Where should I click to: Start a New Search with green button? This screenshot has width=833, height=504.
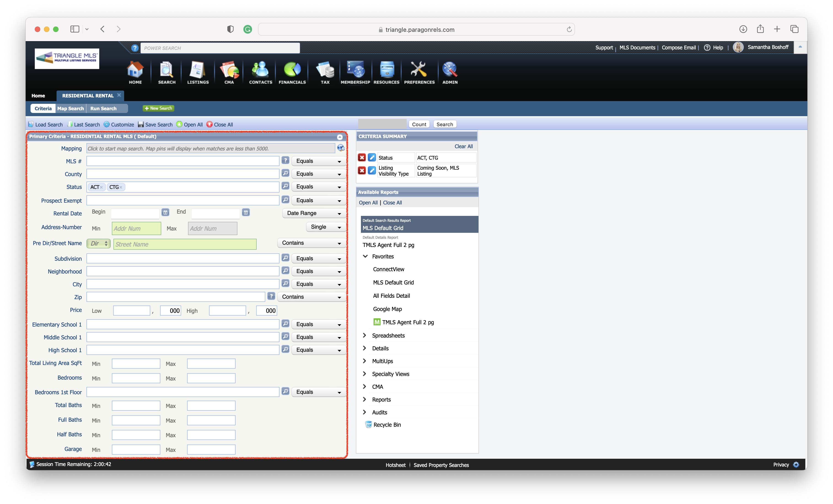coord(158,109)
